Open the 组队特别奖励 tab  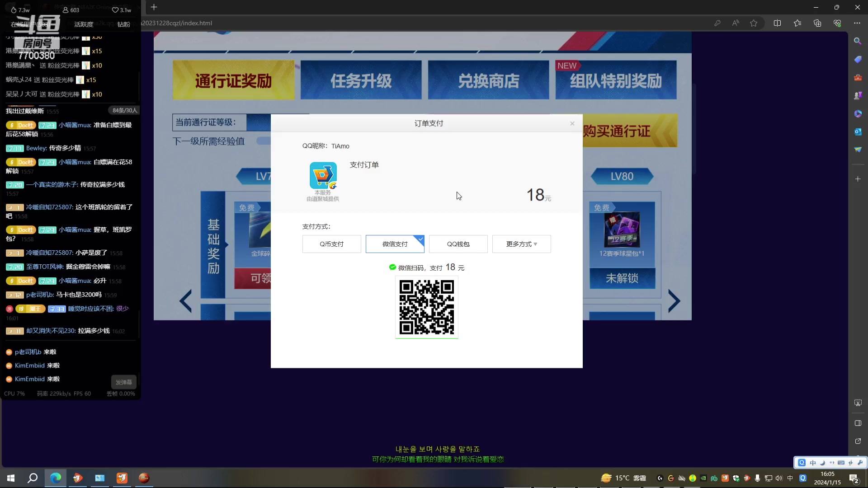[x=616, y=80]
